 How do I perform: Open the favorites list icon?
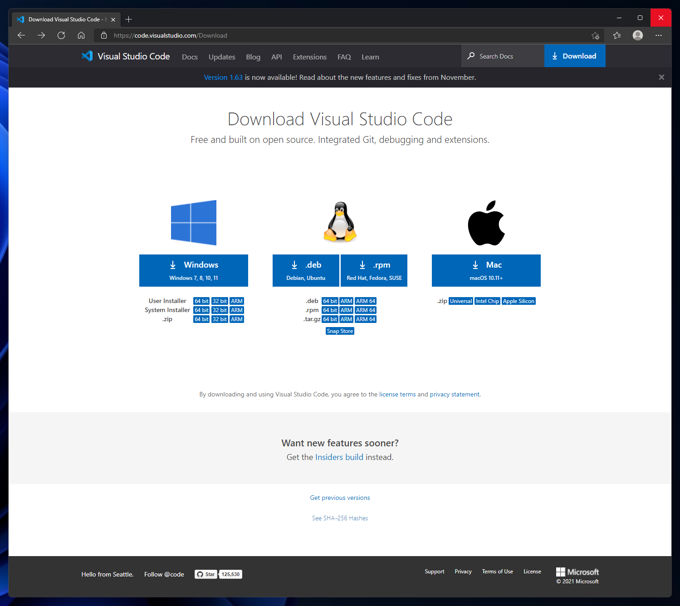(x=617, y=36)
